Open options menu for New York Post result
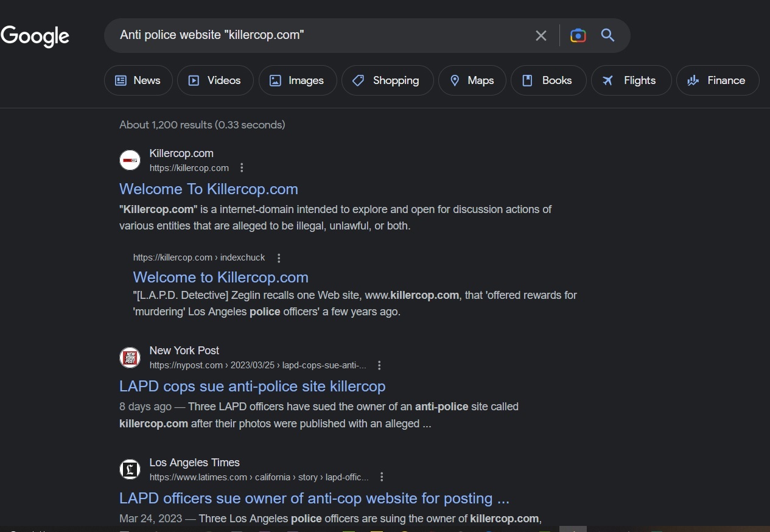This screenshot has width=770, height=532. [379, 365]
